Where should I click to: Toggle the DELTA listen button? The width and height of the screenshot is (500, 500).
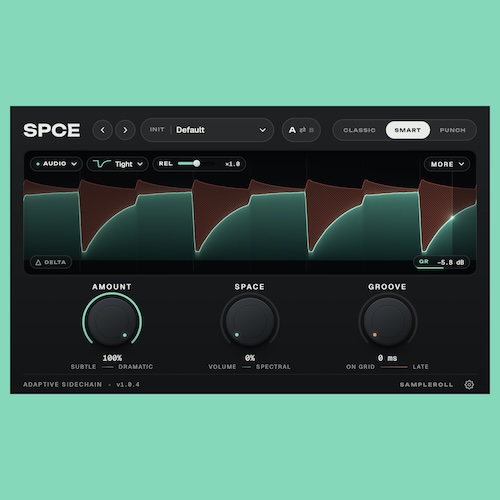point(51,262)
